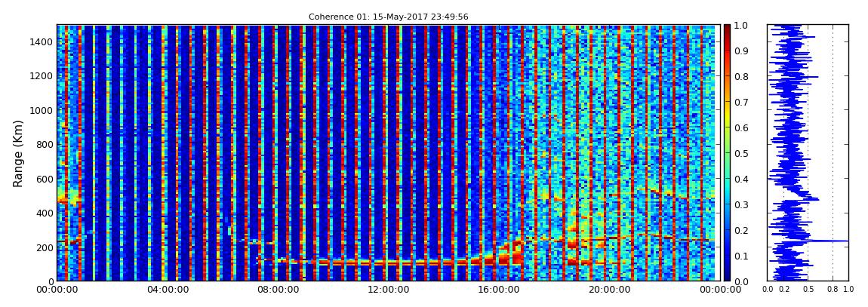Screen dimensions: 868x307
Task: Click the 0.4 label on the colorbar
Action: point(740,180)
